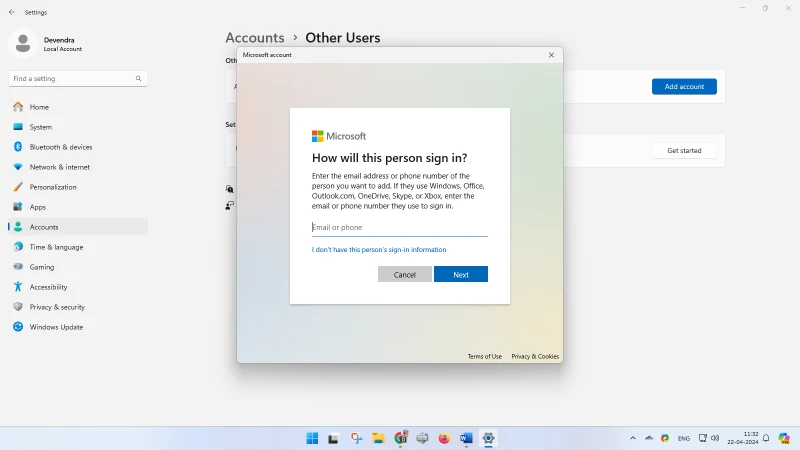Close the Microsoft account dialog
The width and height of the screenshot is (800, 450).
click(551, 55)
